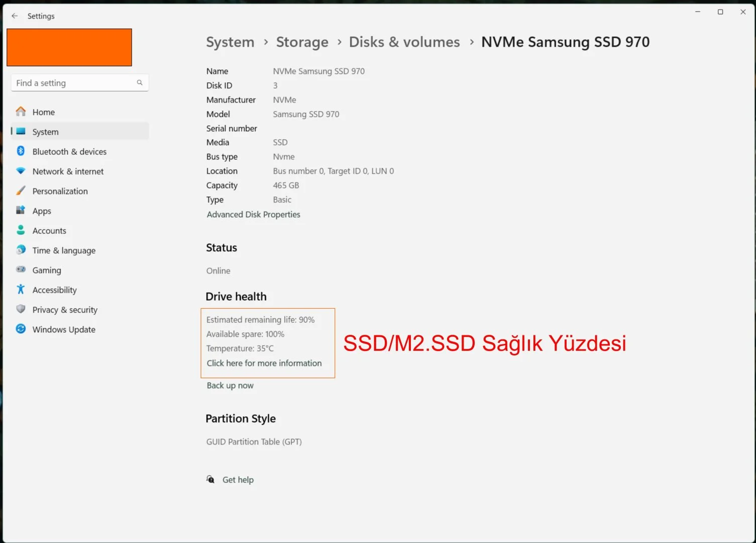The width and height of the screenshot is (756, 543).
Task: Maximize the Settings window
Action: tap(720, 12)
